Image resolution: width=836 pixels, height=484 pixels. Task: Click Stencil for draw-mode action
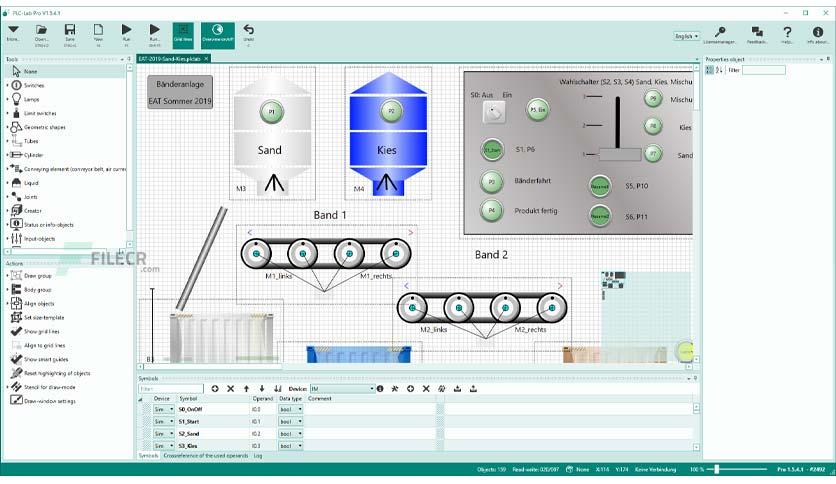pyautogui.click(x=50, y=387)
